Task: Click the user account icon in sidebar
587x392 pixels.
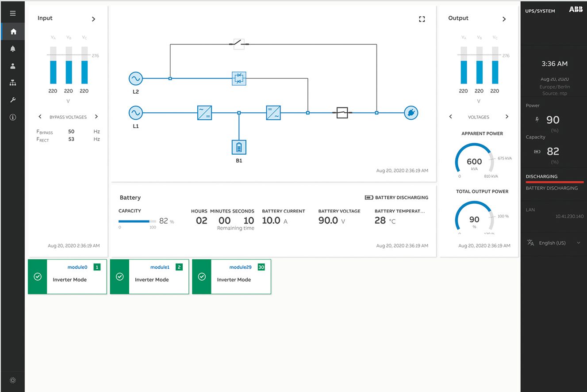Action: 13,66
